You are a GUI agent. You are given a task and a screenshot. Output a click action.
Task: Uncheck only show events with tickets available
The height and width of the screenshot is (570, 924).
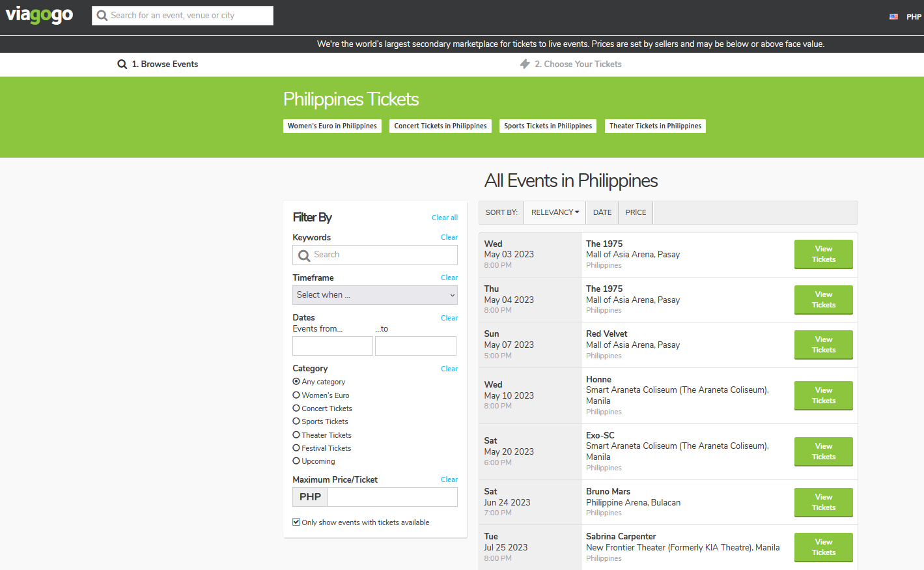pyautogui.click(x=296, y=522)
